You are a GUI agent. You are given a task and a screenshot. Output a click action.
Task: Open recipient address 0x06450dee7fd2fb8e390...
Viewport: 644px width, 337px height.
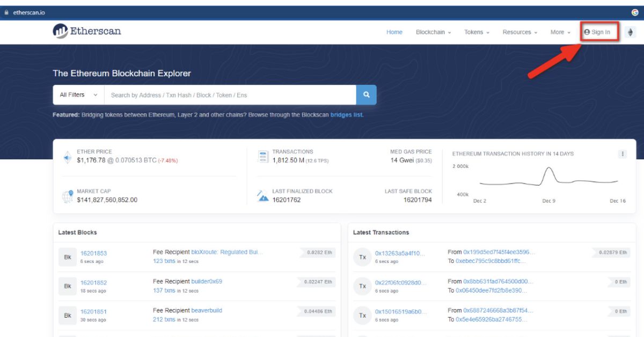[492, 290]
